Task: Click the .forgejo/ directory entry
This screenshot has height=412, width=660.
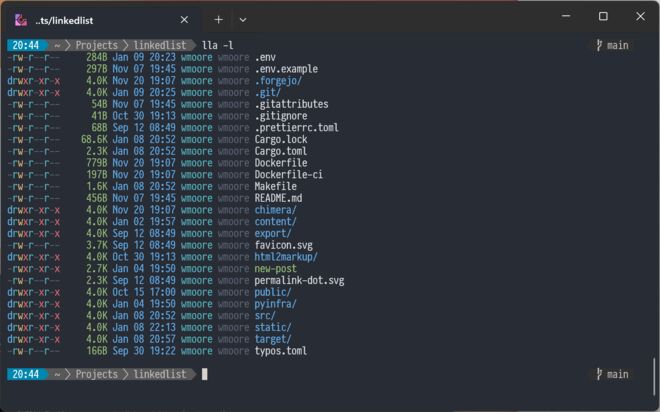Action: pos(278,80)
